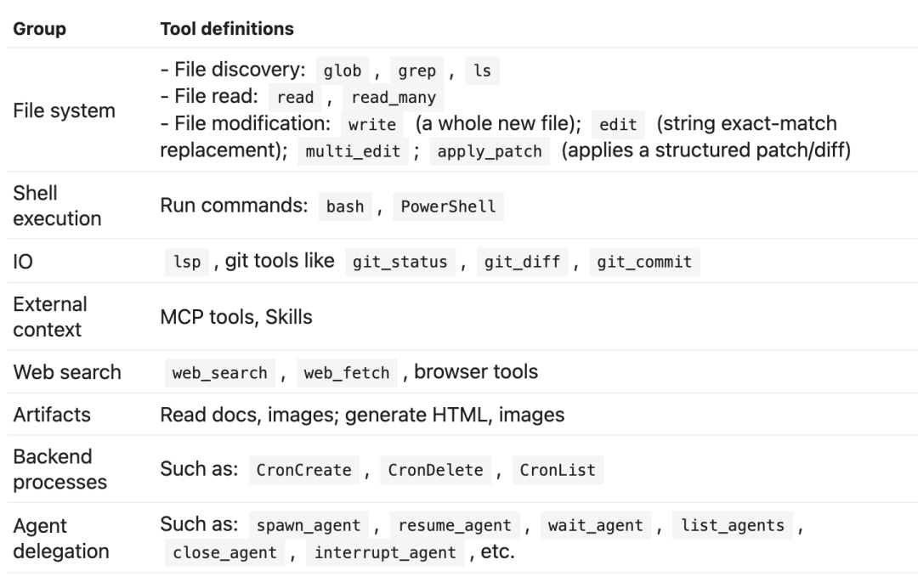This screenshot has height=588, width=918.
Task: Click the Tool definitions column header
Action: click(x=227, y=29)
